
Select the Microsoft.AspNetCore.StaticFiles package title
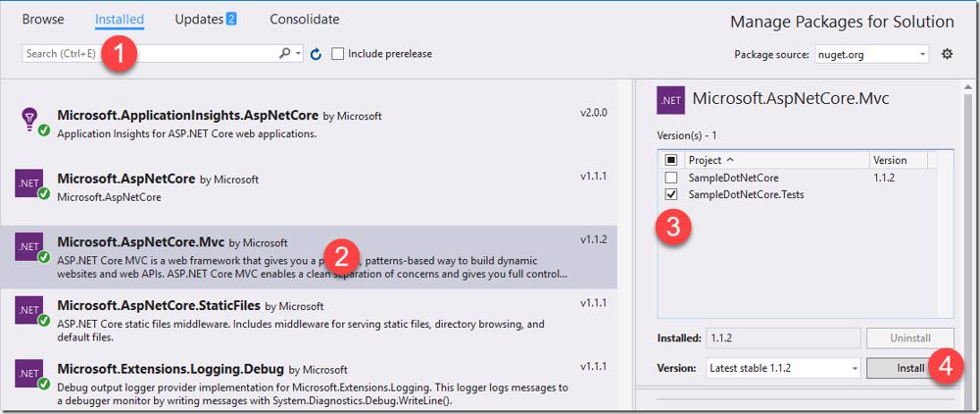pyautogui.click(x=159, y=306)
